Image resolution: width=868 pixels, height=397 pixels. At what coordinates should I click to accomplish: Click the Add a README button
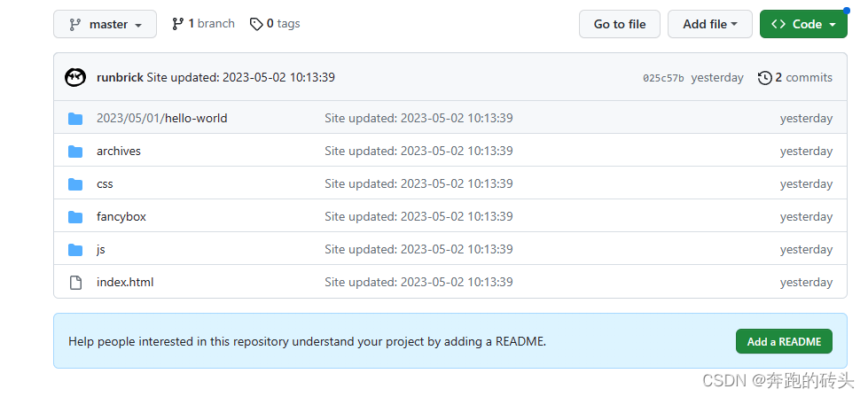click(784, 341)
